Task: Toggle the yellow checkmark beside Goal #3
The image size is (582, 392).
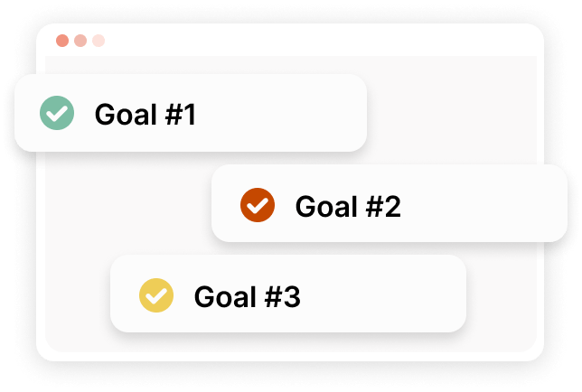Action: click(x=155, y=295)
